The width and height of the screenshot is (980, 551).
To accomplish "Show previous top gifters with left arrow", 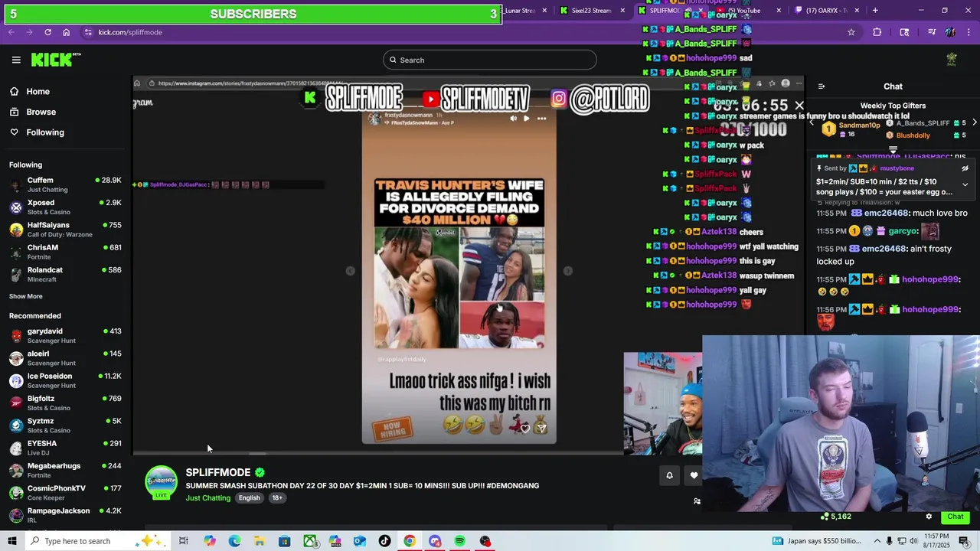I will click(812, 122).
